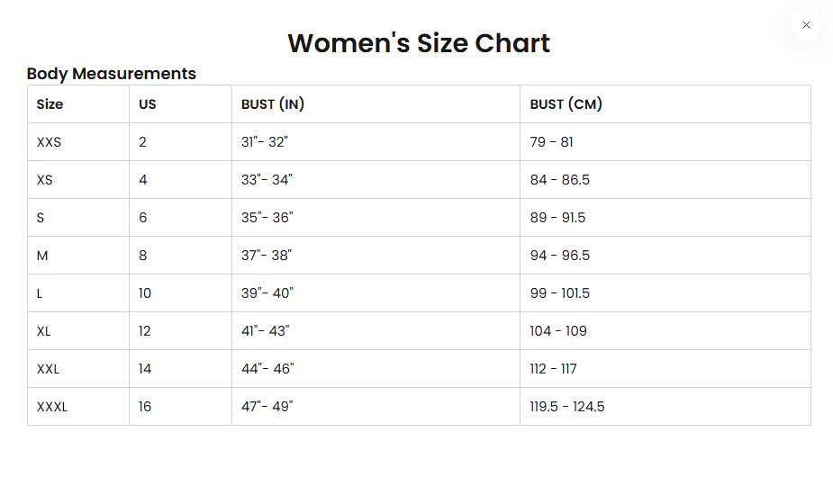The height and width of the screenshot is (504, 833).
Task: Close the size chart popup
Action: pyautogui.click(x=806, y=25)
